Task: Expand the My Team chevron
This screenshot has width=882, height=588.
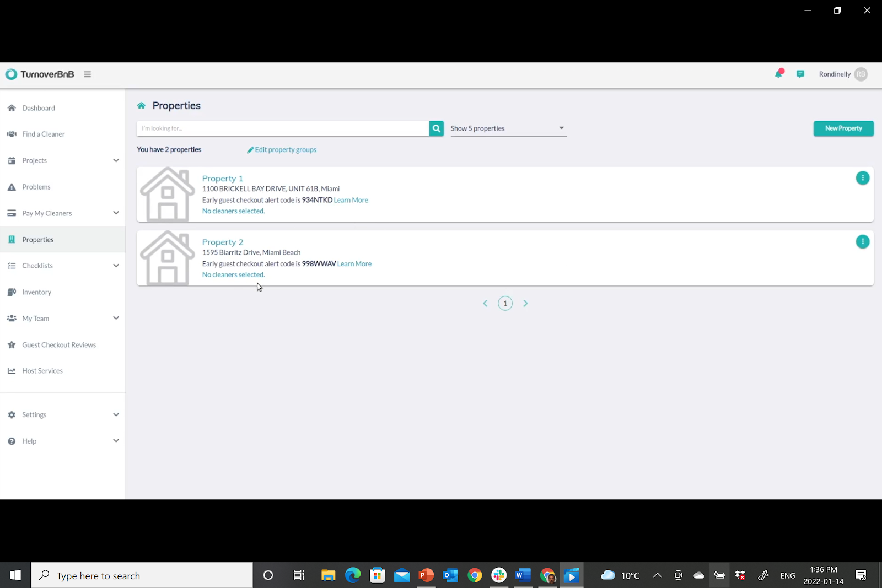Action: coord(116,318)
